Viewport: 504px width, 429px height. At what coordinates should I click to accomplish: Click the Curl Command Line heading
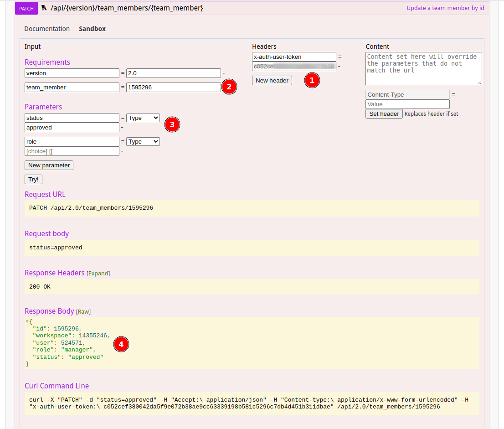click(57, 386)
